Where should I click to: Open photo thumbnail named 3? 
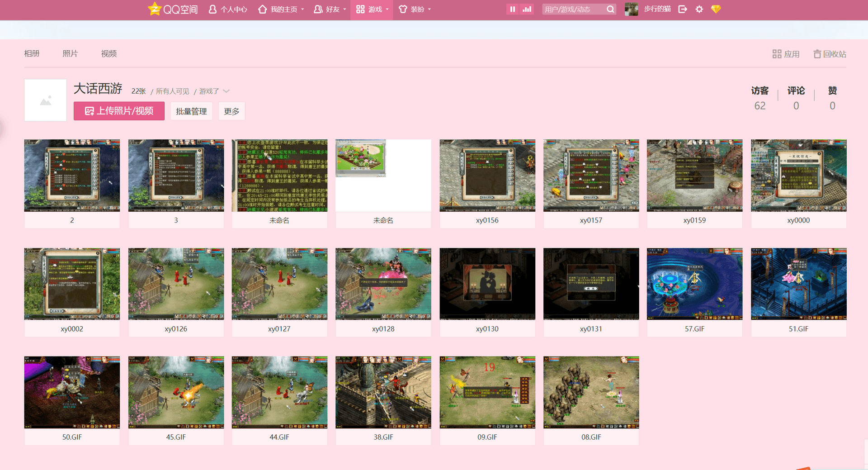point(176,176)
